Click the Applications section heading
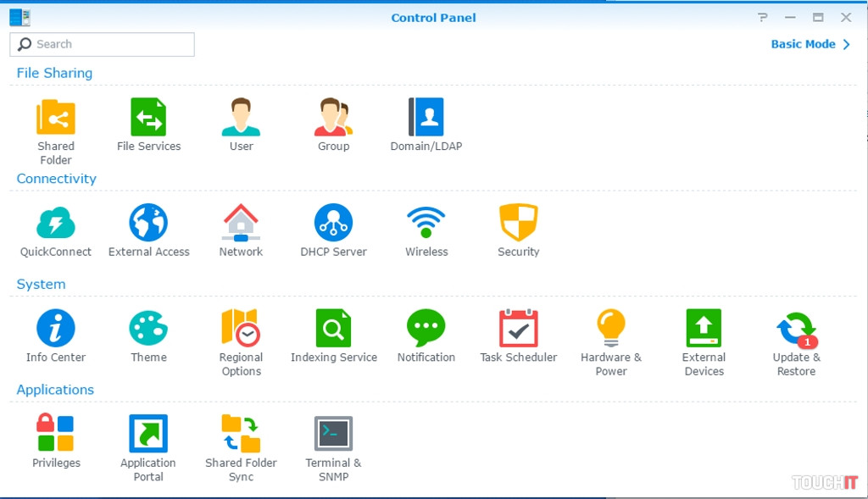This screenshot has width=868, height=499. (55, 390)
